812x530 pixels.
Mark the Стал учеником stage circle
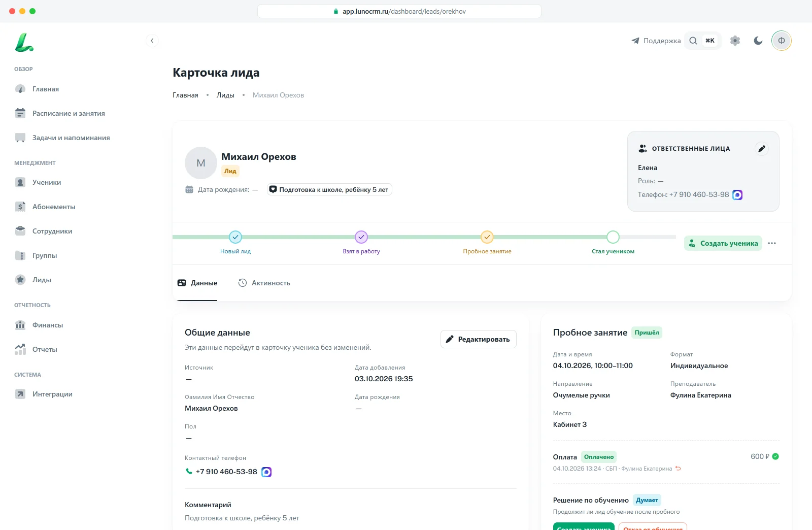point(613,237)
